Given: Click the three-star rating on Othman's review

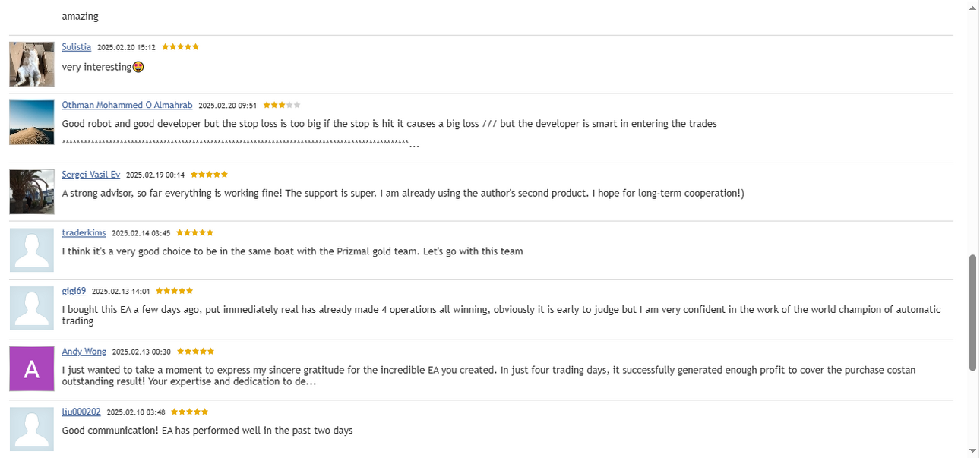Looking at the screenshot, I should 282,105.
